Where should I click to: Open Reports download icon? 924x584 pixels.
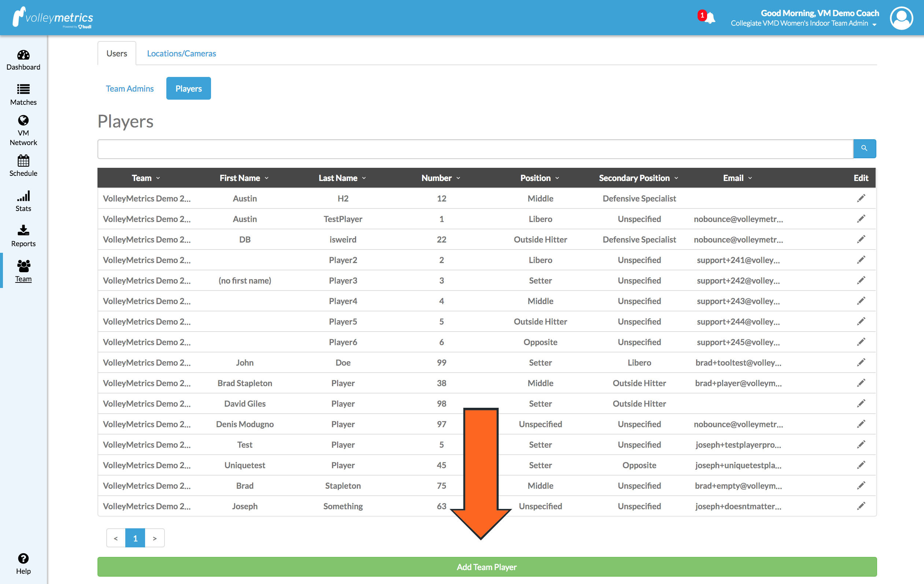pyautogui.click(x=23, y=231)
